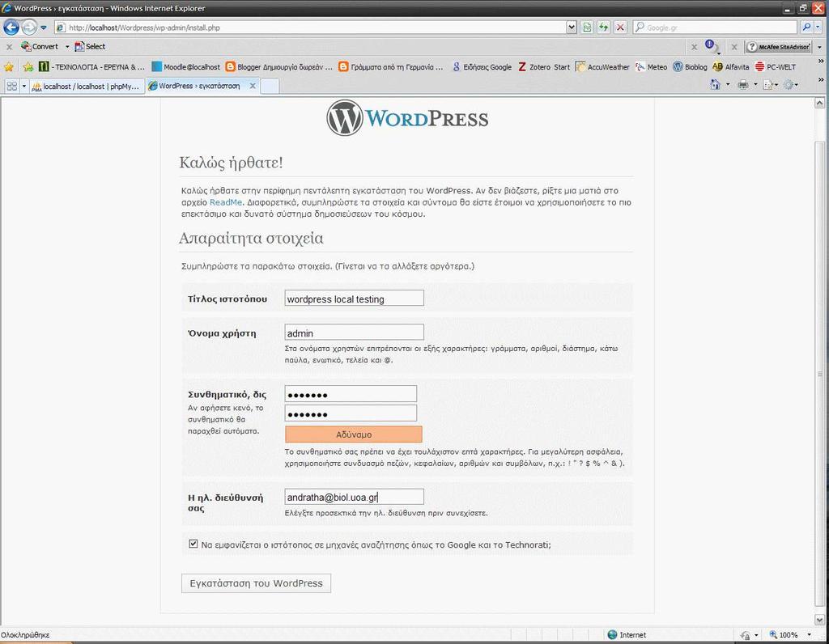Click the Select toolbar button
829x644 pixels.
click(90, 46)
